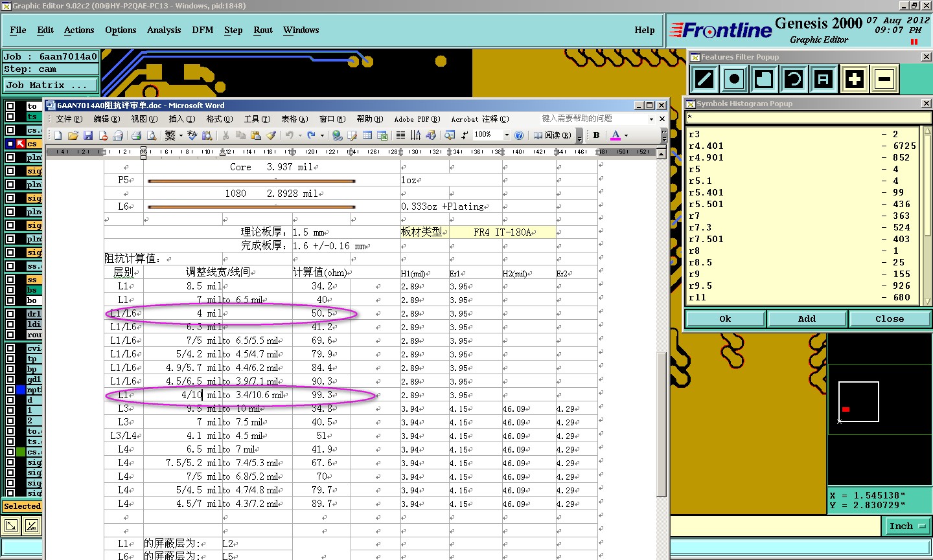The width and height of the screenshot is (933, 560).
Task: Click the 繁 Chinese conversion icon
Action: [x=170, y=135]
